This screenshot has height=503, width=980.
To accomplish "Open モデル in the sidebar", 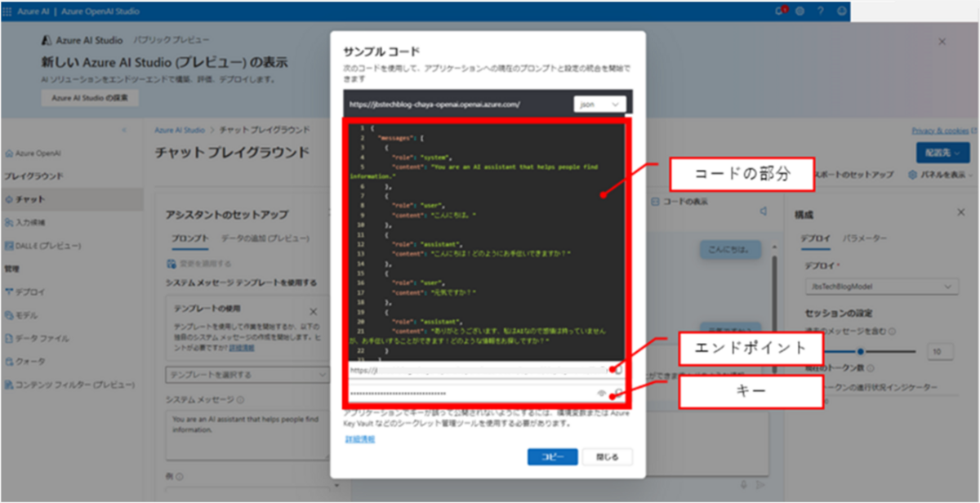I will pyautogui.click(x=20, y=314).
